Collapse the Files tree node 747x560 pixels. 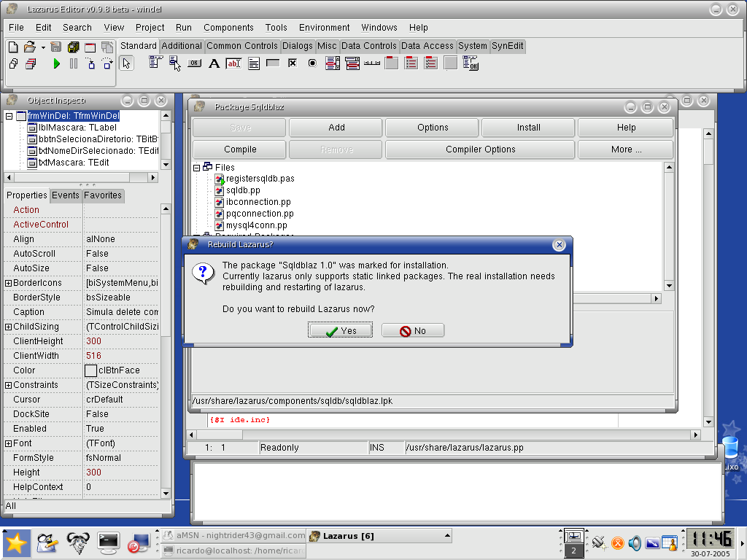(x=197, y=168)
